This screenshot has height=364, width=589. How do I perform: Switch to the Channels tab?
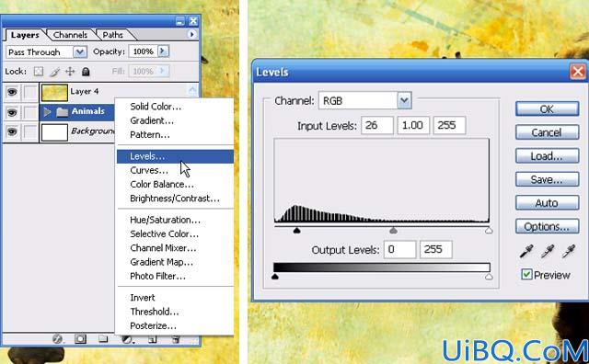70,35
